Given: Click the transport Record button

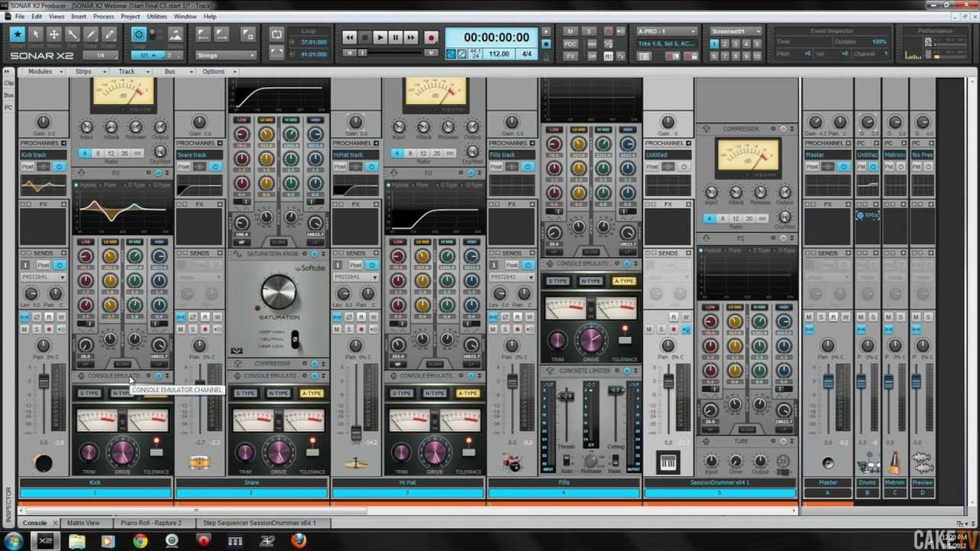Looking at the screenshot, I should [x=431, y=37].
